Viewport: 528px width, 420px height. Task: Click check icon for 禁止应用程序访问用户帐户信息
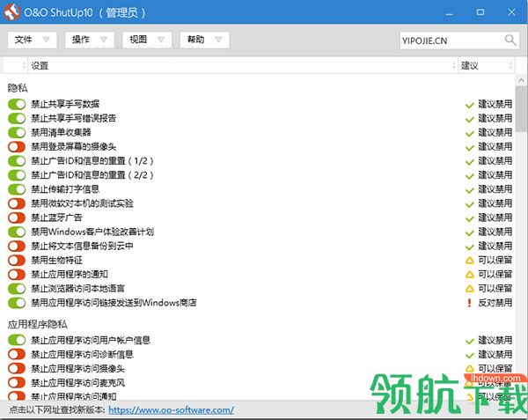point(469,341)
